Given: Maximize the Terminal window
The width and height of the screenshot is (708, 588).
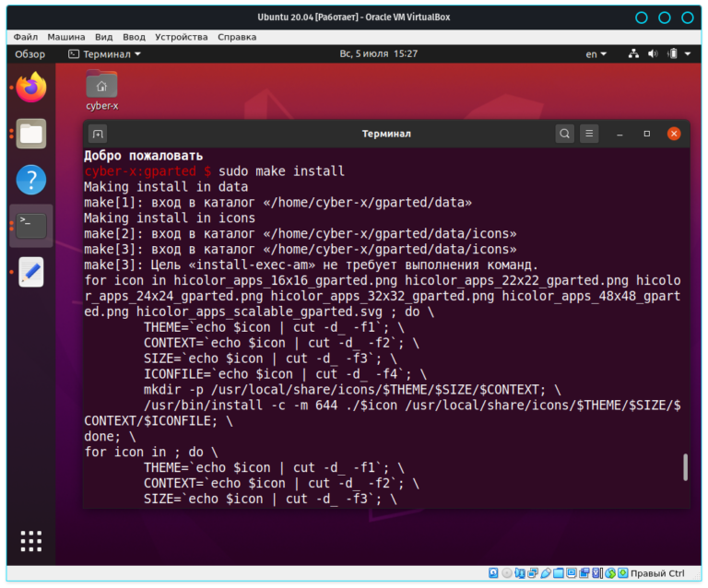Looking at the screenshot, I should click(x=646, y=134).
